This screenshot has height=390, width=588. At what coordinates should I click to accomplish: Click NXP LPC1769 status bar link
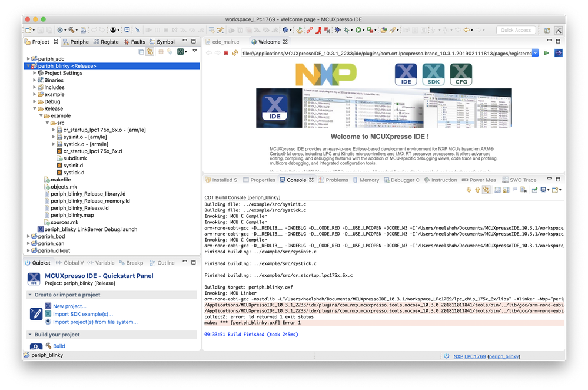point(470,356)
